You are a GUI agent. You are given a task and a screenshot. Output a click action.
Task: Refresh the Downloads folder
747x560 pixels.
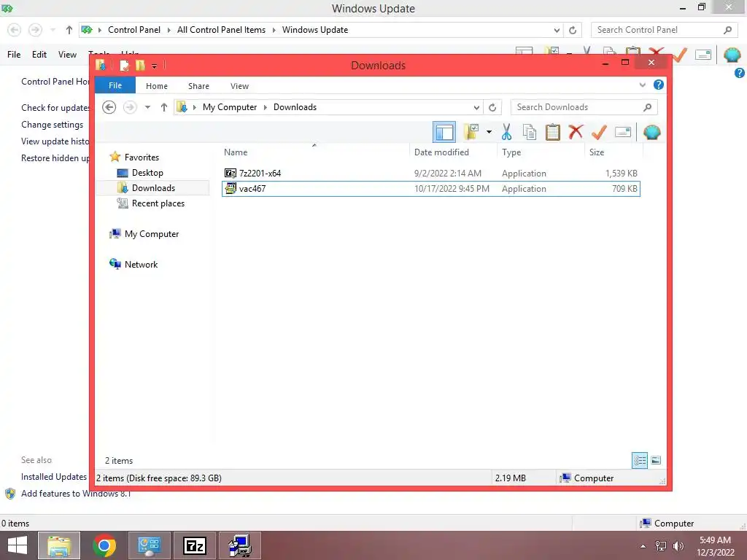(492, 108)
